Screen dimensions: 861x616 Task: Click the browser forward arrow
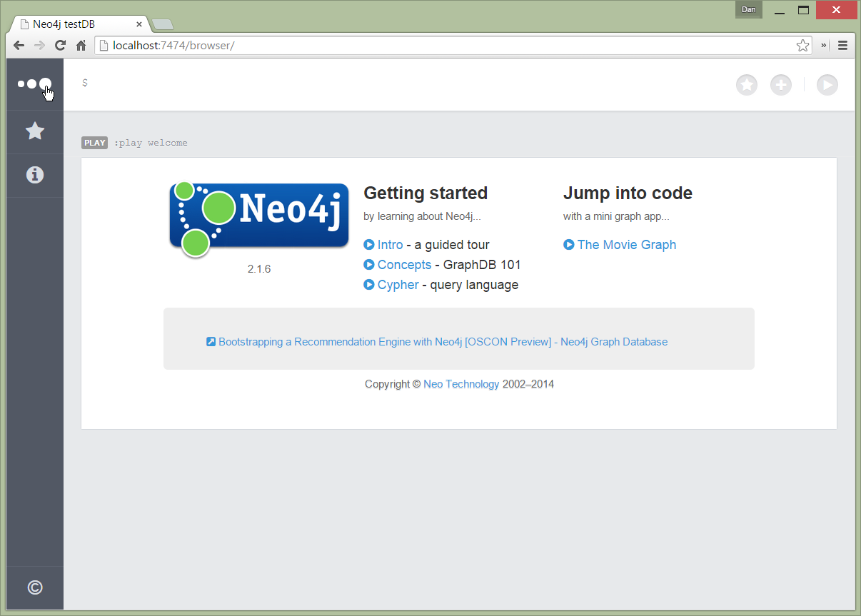(40, 46)
